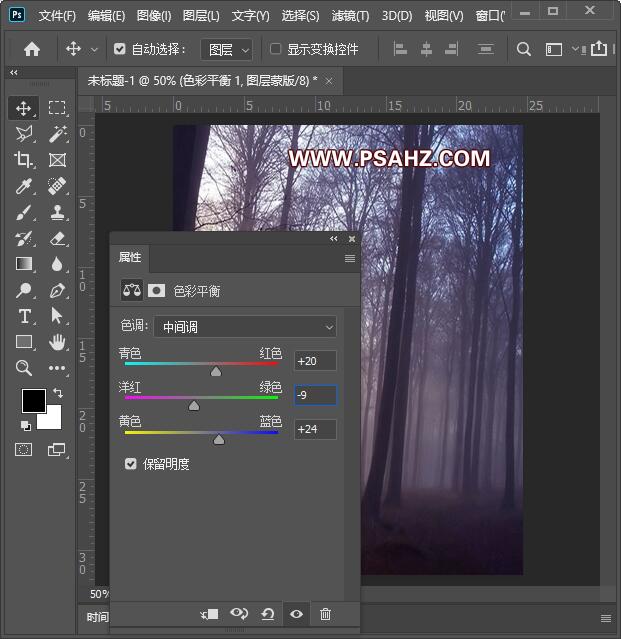Screen dimensions: 621x639
Task: Click the Search magnifier in options bar
Action: pos(524,49)
